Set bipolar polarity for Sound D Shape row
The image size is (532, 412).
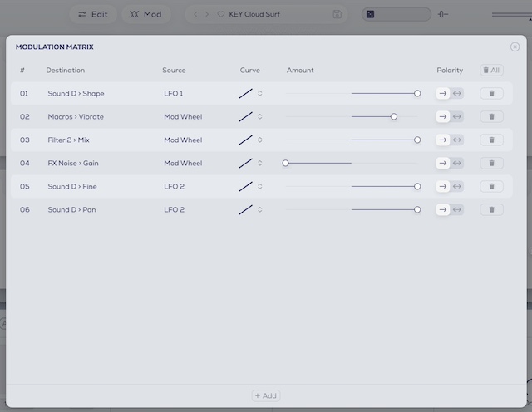point(457,94)
